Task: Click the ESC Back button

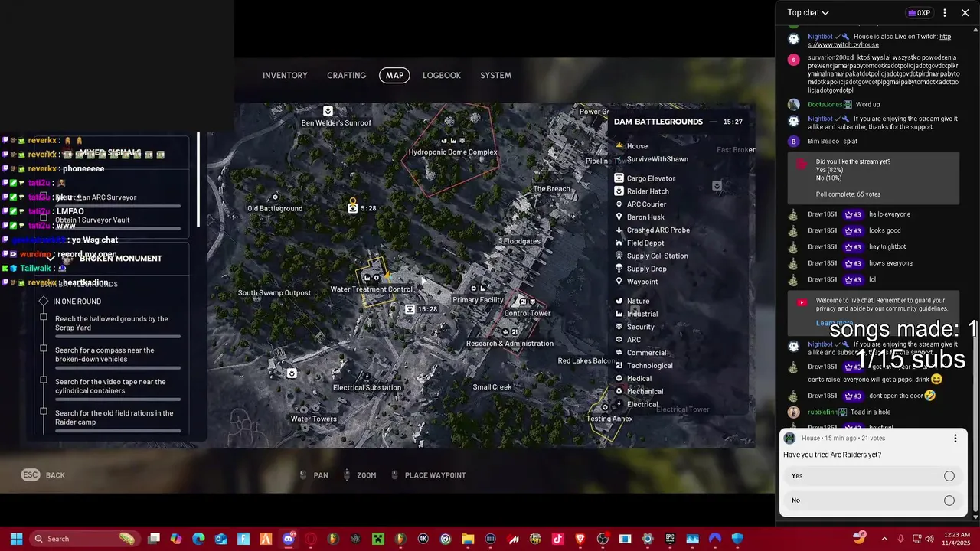Action: [x=43, y=475]
